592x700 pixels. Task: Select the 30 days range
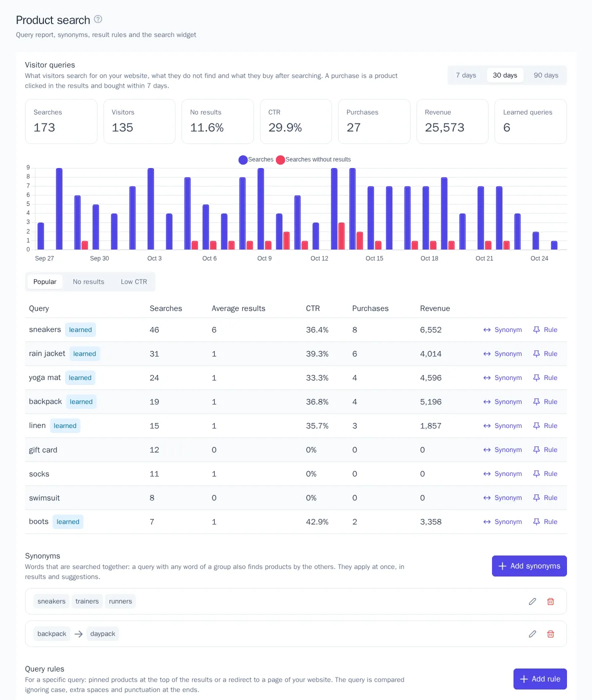tap(505, 75)
